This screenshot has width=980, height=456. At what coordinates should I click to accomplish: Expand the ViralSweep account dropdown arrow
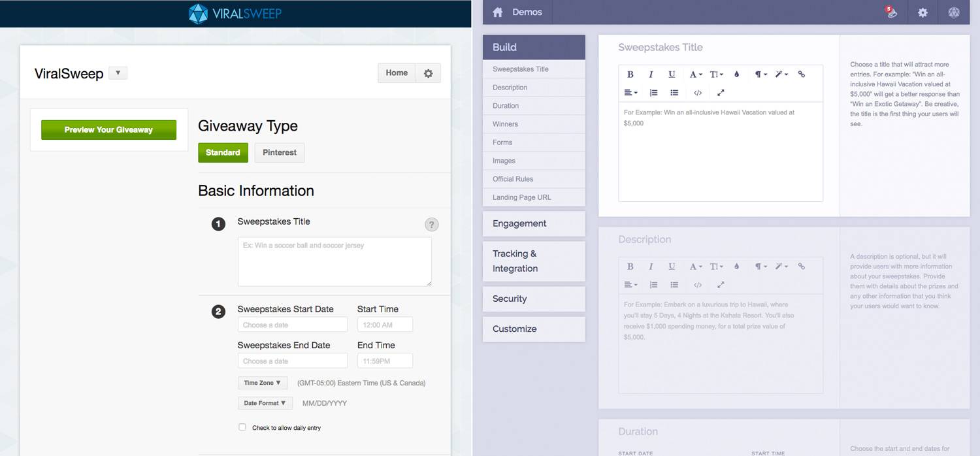tap(118, 73)
